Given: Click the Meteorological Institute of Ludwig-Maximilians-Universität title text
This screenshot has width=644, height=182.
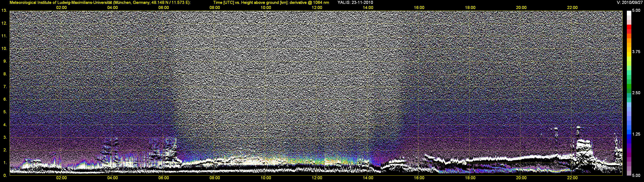Looking at the screenshot, I should (x=61, y=3).
